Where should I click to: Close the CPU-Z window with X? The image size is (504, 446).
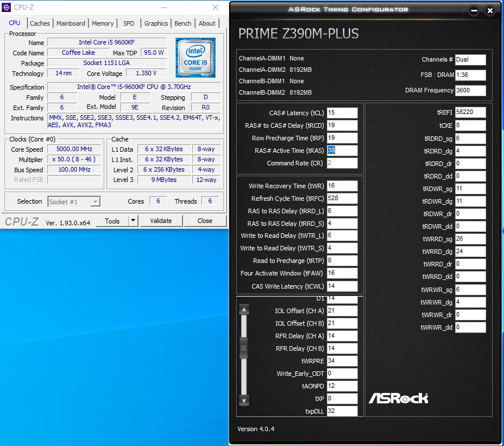point(216,7)
